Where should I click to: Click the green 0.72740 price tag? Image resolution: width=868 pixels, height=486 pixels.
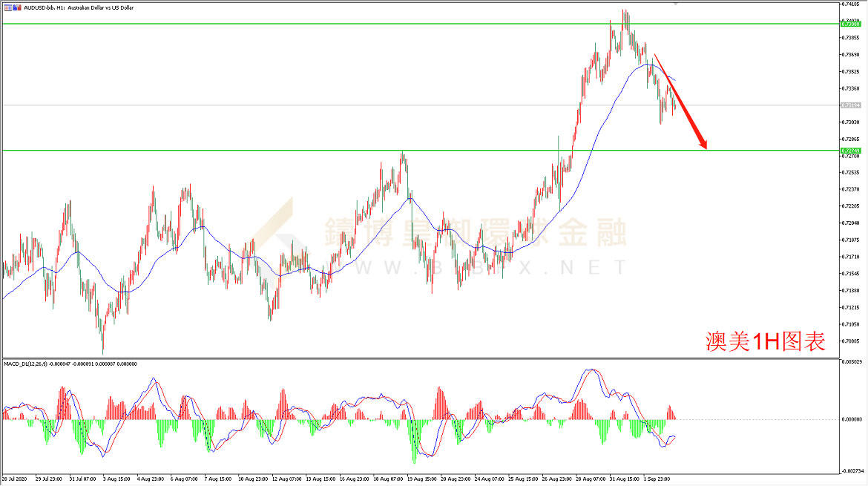[851, 151]
